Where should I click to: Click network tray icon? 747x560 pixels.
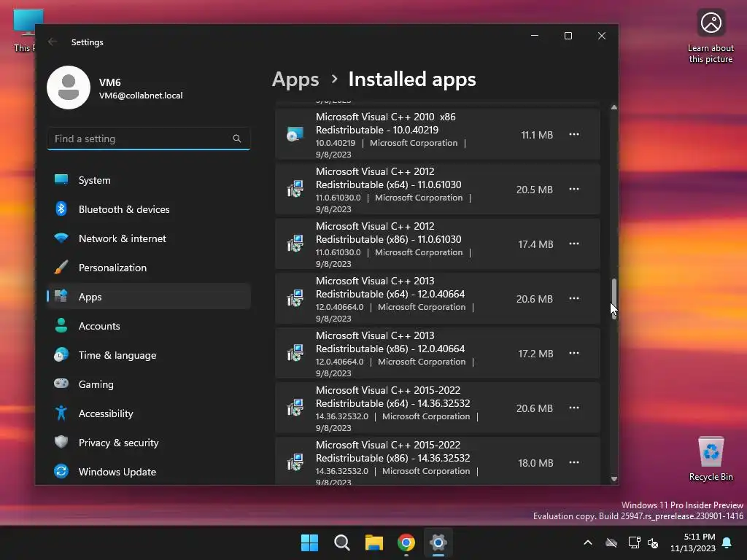point(634,542)
